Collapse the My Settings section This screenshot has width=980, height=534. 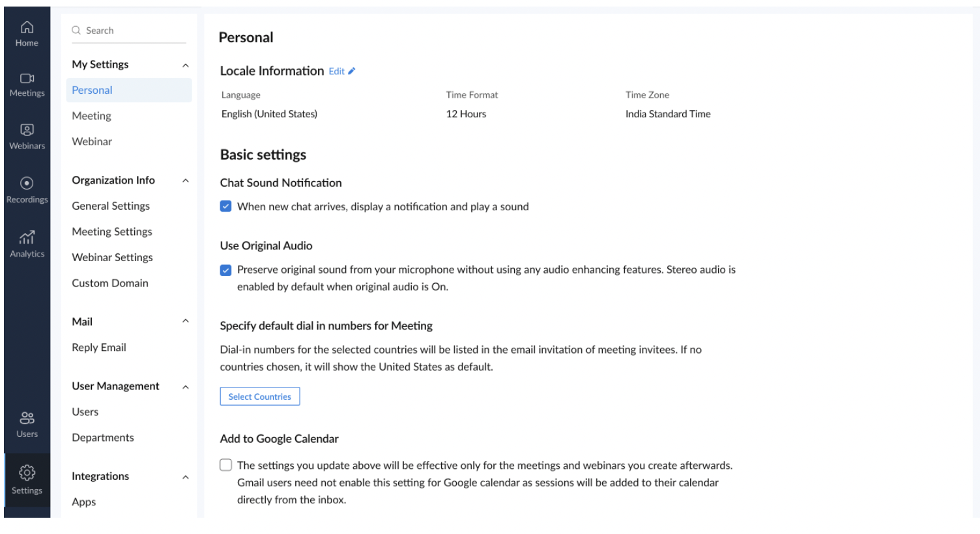tap(186, 65)
